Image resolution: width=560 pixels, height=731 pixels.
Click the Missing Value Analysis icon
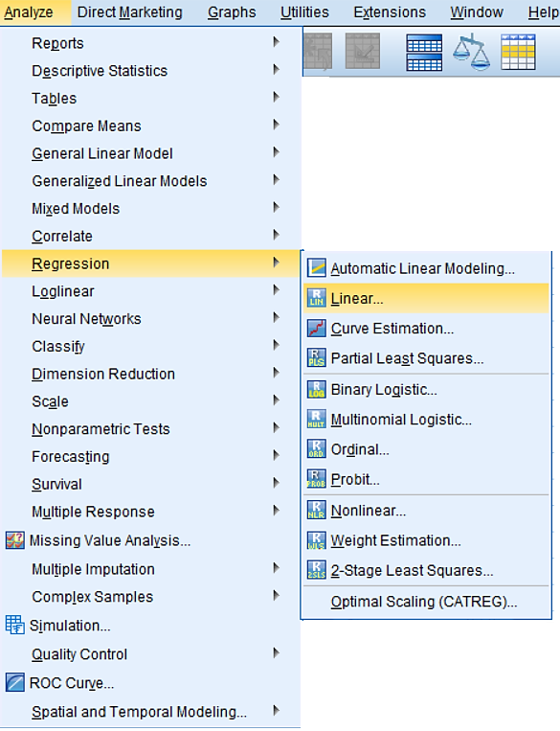pos(15,540)
